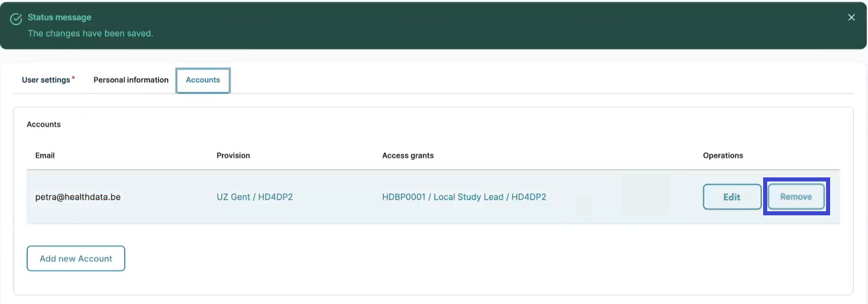
Task: Remove the petra@healthdata.be account
Action: tap(796, 197)
